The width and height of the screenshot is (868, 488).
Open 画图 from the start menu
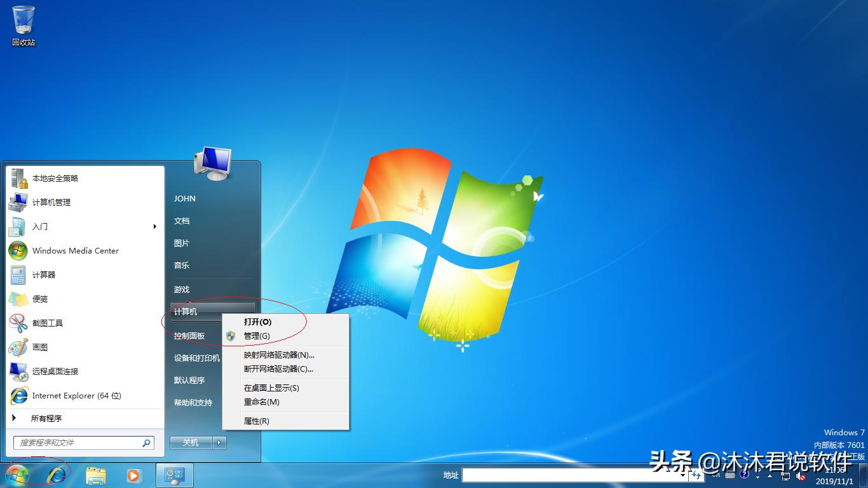pyautogui.click(x=41, y=347)
